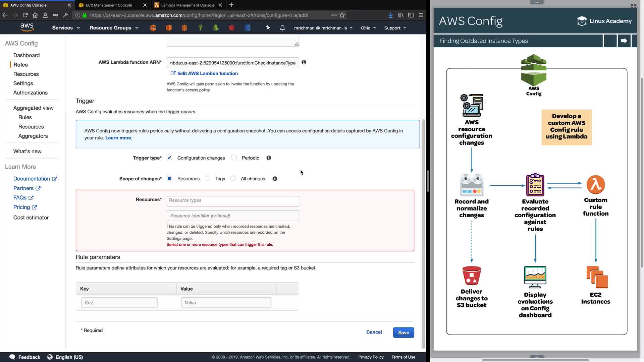Click info icon next to All changes

click(x=275, y=179)
